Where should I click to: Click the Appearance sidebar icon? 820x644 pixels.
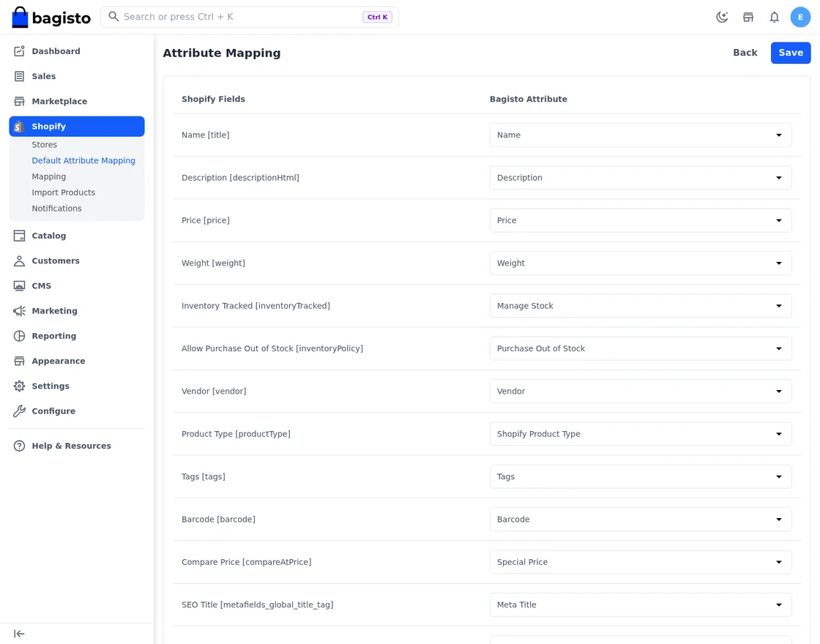point(19,362)
